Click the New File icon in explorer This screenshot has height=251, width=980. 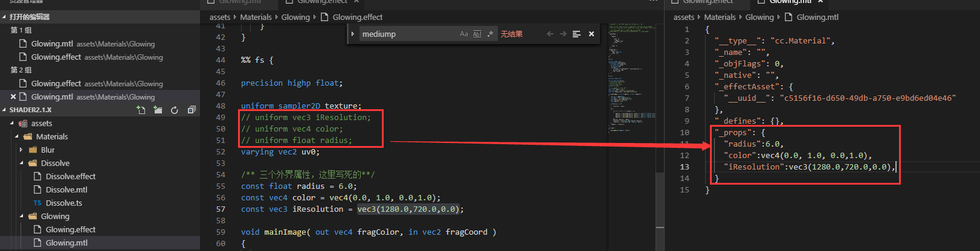coord(141,110)
